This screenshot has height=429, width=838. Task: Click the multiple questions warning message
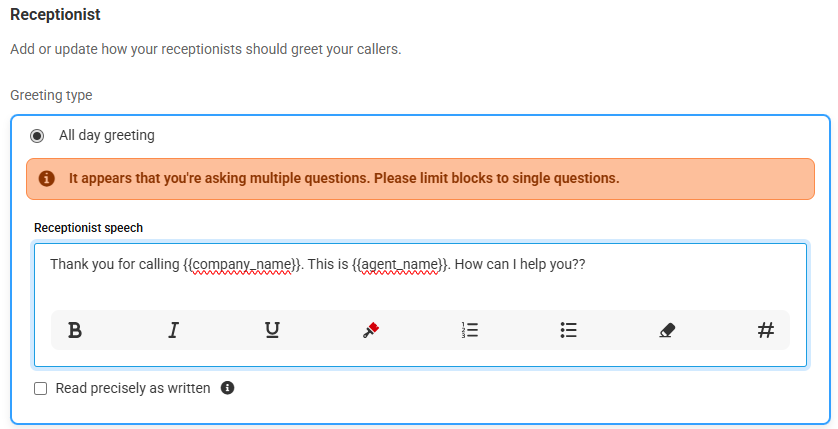[344, 178]
